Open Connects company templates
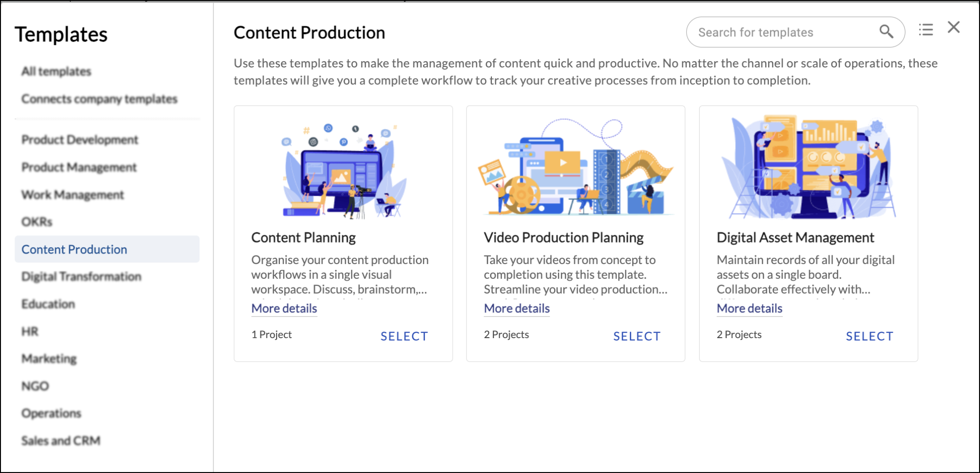Image resolution: width=980 pixels, height=473 pixels. coord(99,99)
